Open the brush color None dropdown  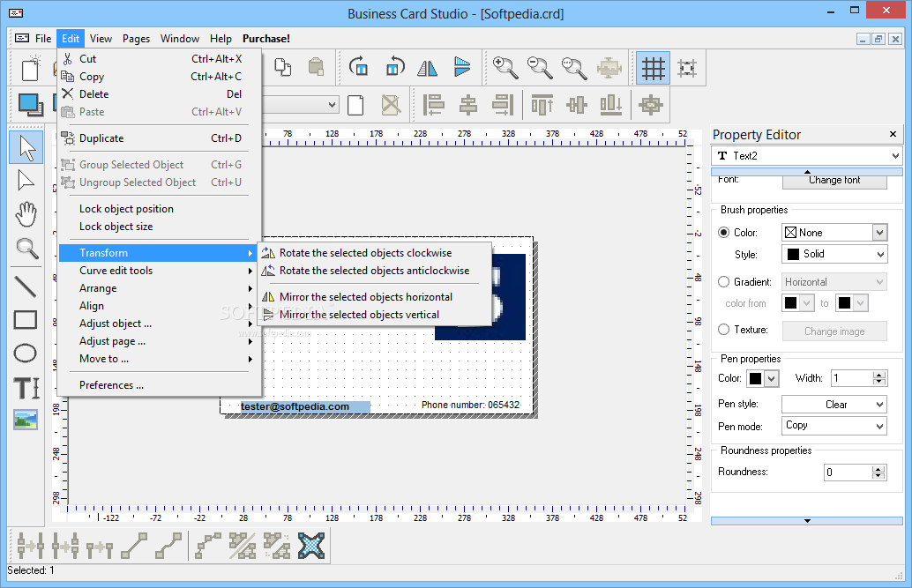coord(834,233)
